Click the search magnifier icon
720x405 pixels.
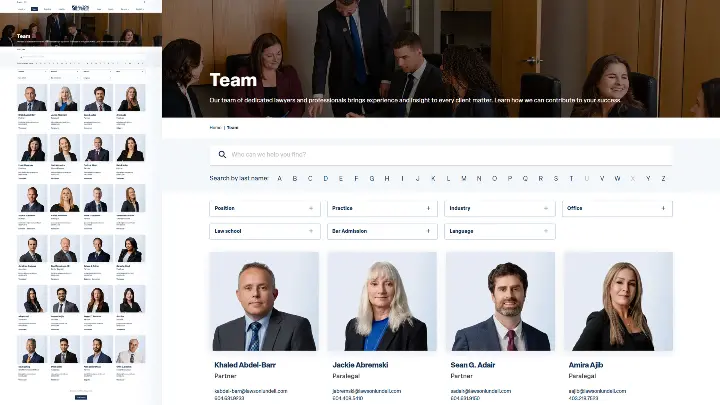pos(222,155)
